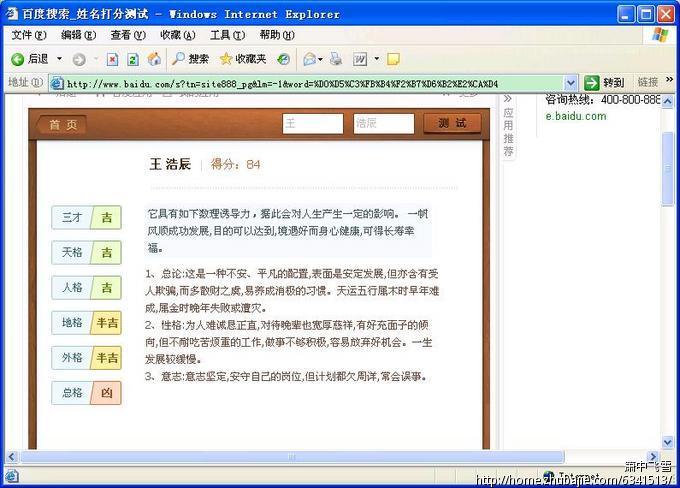The width and height of the screenshot is (680, 488).
Task: Click the History icon in toolbar
Action: (x=284, y=59)
